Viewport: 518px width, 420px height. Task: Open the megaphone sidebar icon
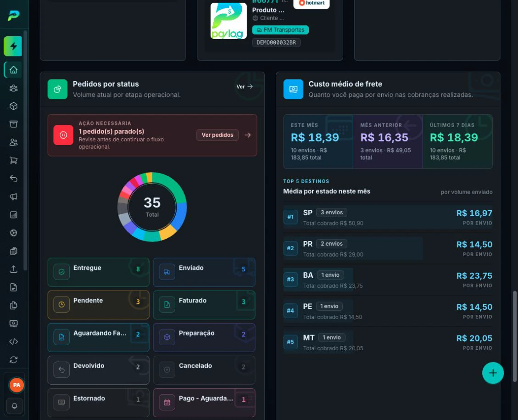click(x=13, y=196)
